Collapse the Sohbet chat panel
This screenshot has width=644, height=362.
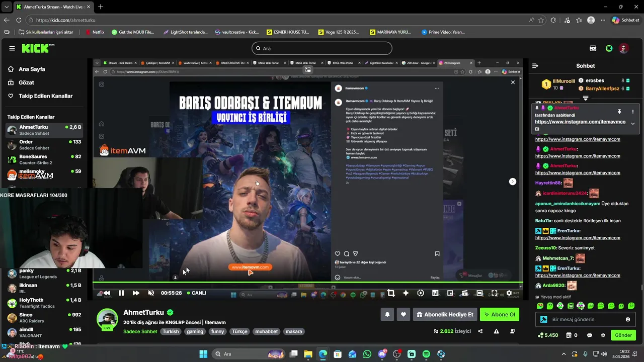click(x=535, y=66)
